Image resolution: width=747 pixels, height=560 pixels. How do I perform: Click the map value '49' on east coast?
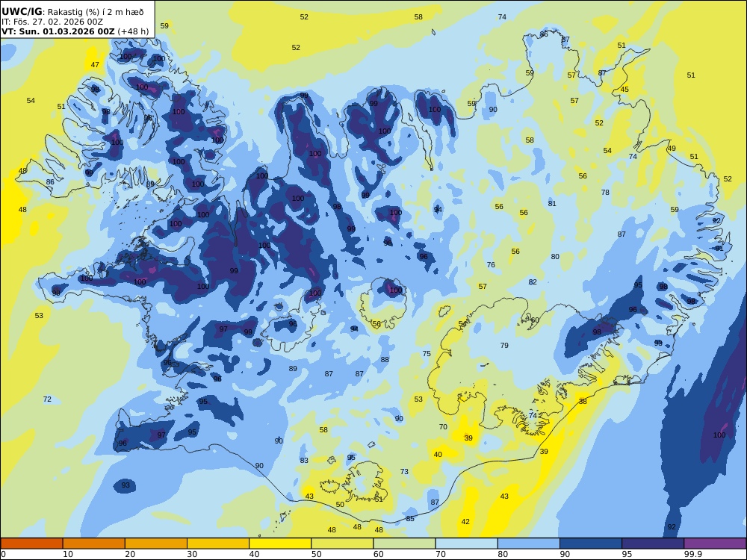(672, 149)
